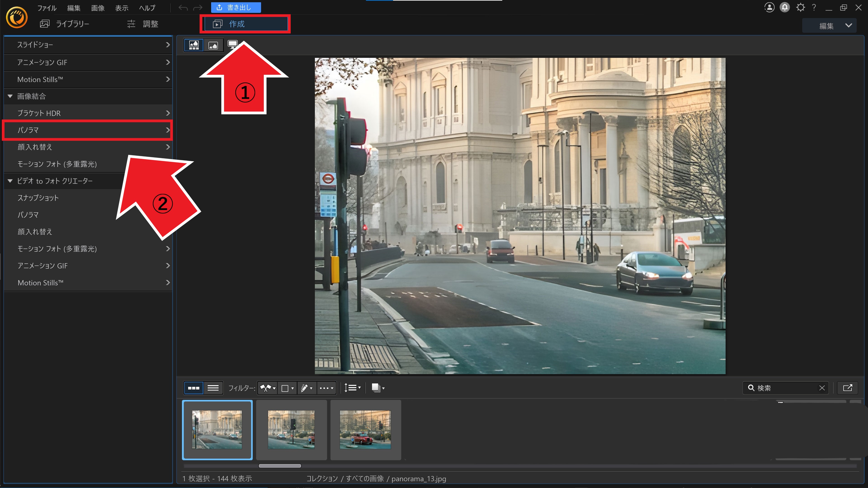Collapse the 画像結合 section
Screen dimensions: 868x488
(10, 96)
